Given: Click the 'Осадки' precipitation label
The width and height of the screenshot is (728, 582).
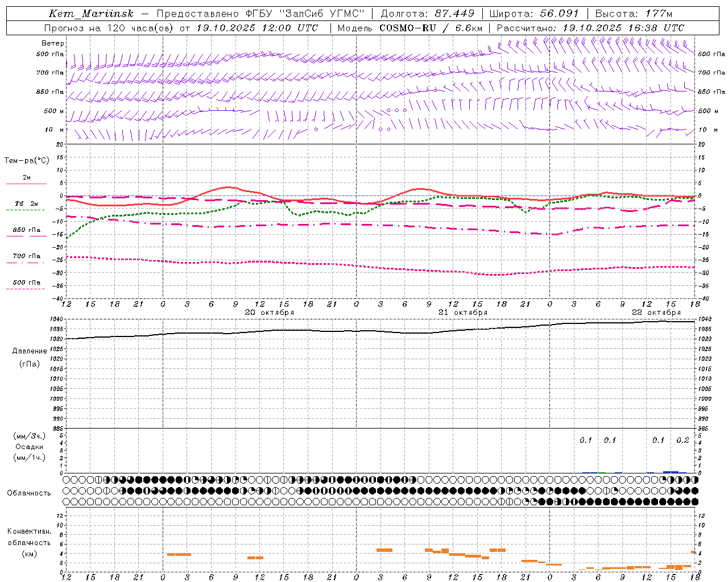Looking at the screenshot, I should click(30, 447).
